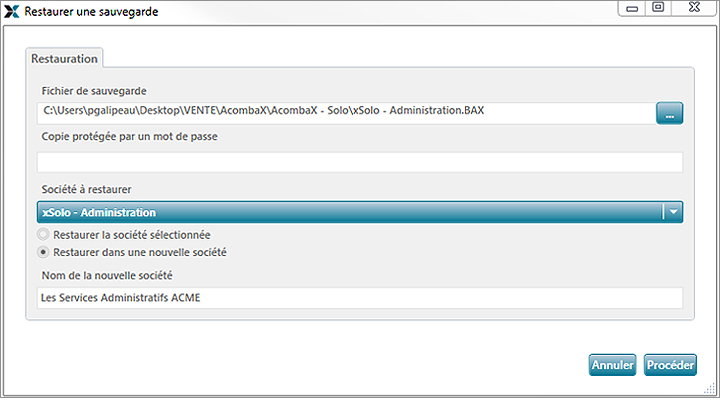720x401 pixels.
Task: Click the 'xSolo - Administration' combo box
Action: [x=360, y=212]
